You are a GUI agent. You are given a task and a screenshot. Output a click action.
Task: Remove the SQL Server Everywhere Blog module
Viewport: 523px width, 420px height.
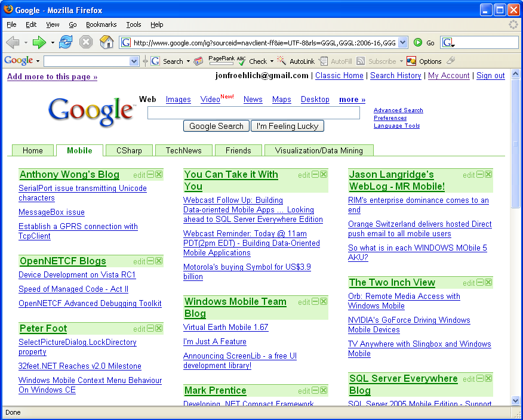click(x=488, y=378)
